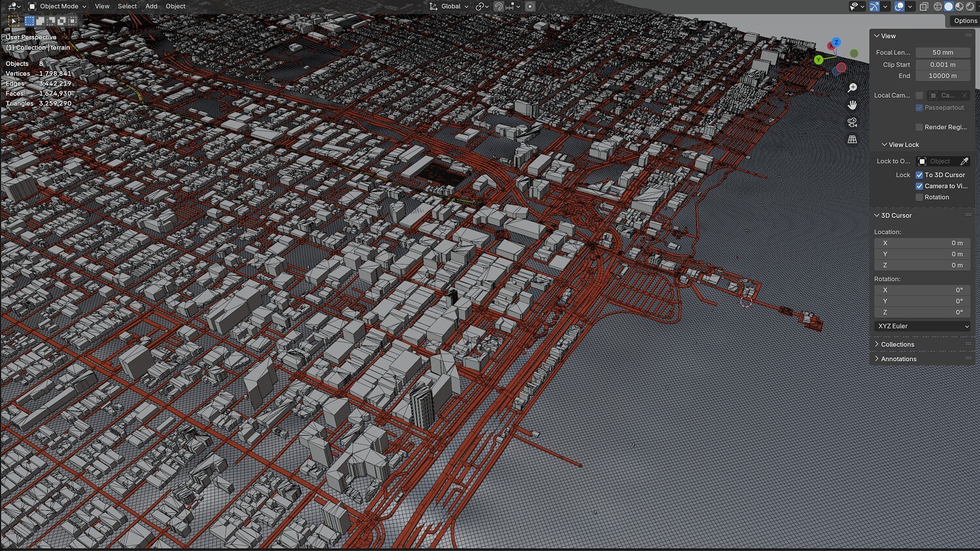Choose the set new selection mode icon
This screenshot has width=980, height=551.
(29, 21)
